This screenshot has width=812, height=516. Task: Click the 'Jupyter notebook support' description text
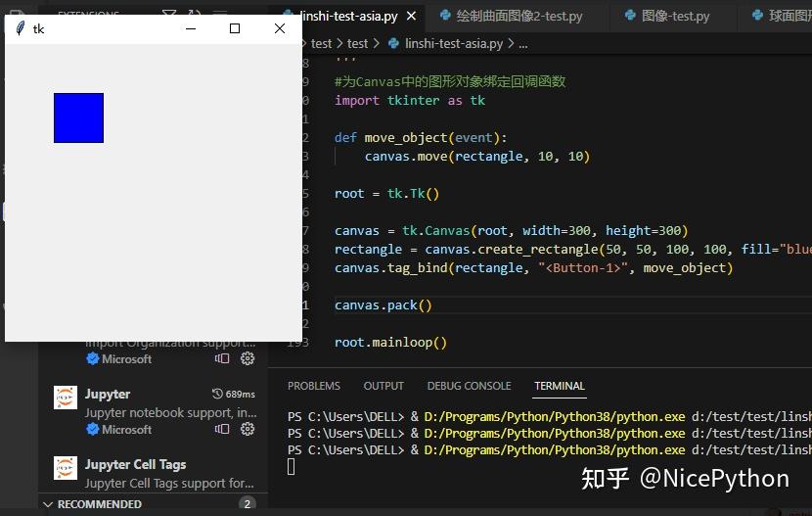coord(170,412)
